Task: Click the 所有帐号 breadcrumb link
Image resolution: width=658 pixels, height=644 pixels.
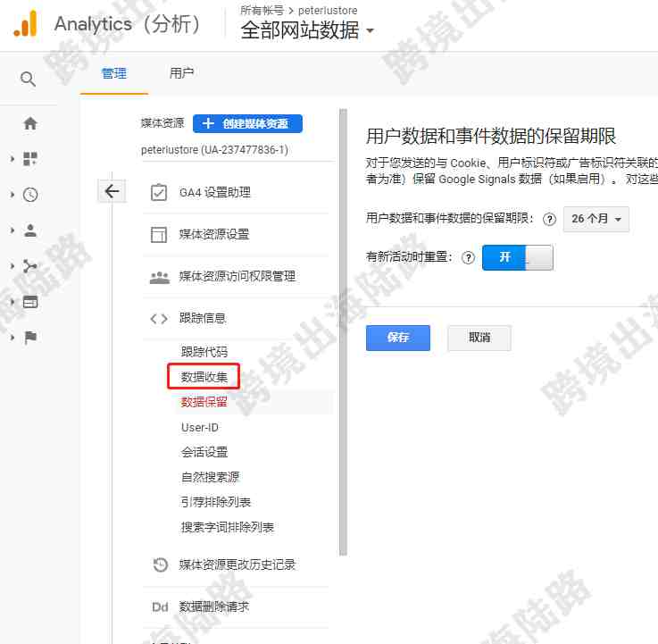Action: point(262,10)
